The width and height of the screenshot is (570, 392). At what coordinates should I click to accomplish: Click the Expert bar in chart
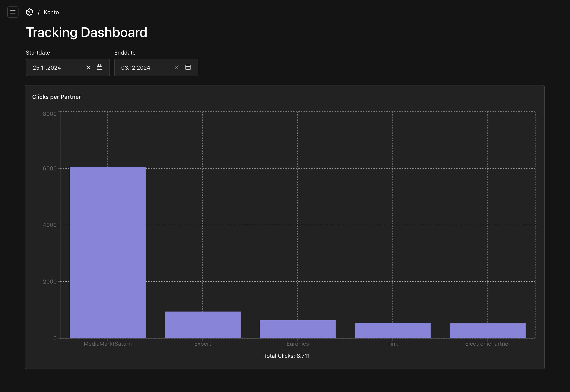tap(203, 324)
